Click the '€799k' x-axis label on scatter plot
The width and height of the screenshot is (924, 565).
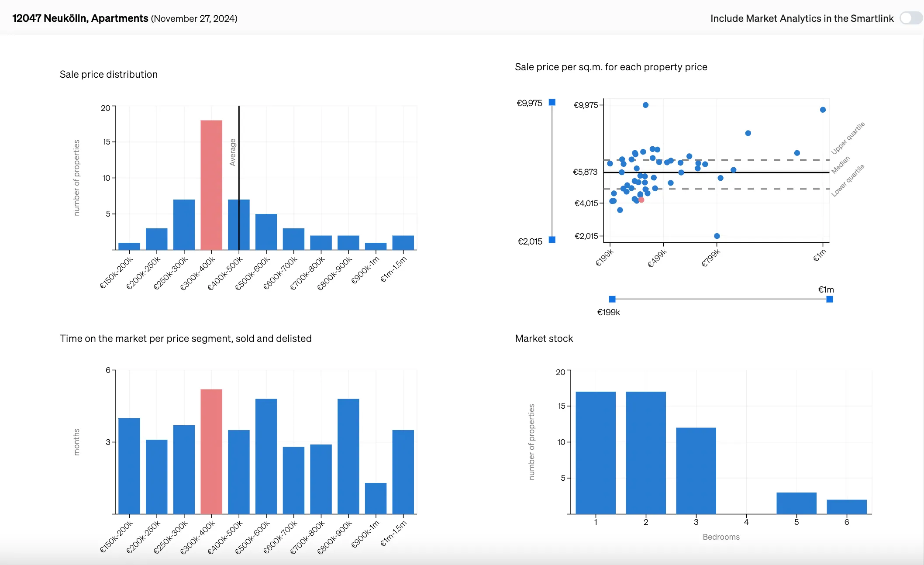(711, 258)
